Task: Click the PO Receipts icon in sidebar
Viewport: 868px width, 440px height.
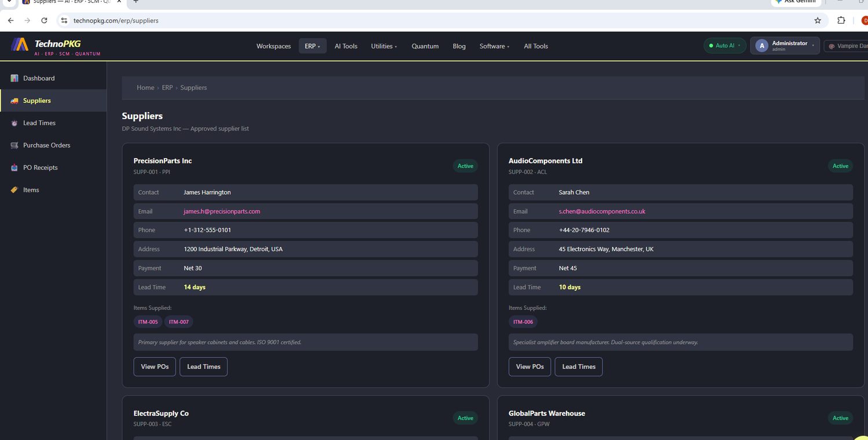Action: (x=14, y=168)
